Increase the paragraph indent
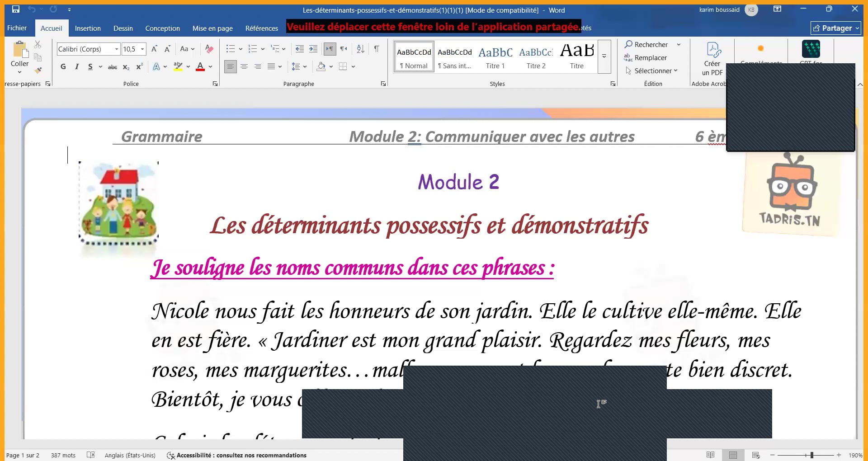Image resolution: width=868 pixels, height=461 pixels. (313, 49)
